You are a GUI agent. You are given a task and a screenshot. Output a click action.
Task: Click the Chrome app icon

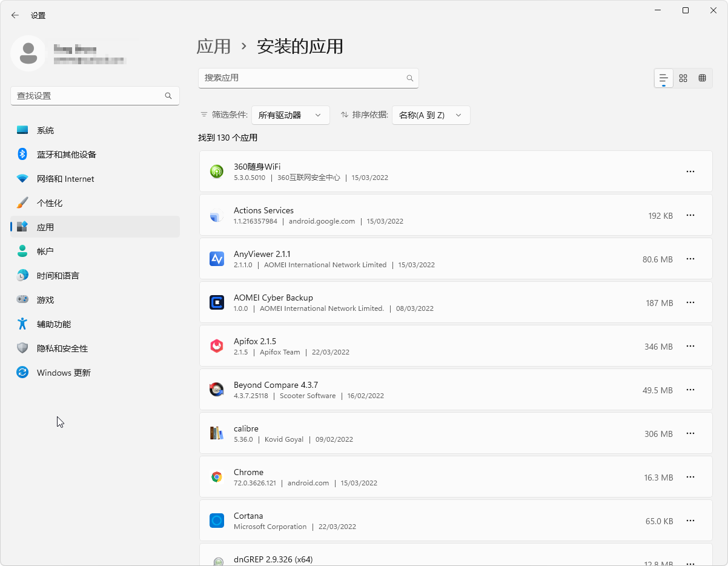click(x=217, y=477)
